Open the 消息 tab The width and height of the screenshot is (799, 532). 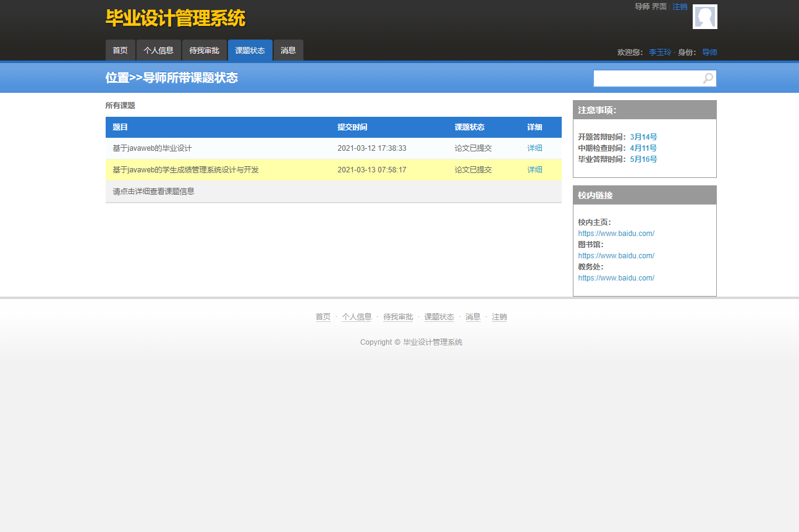pyautogui.click(x=288, y=50)
